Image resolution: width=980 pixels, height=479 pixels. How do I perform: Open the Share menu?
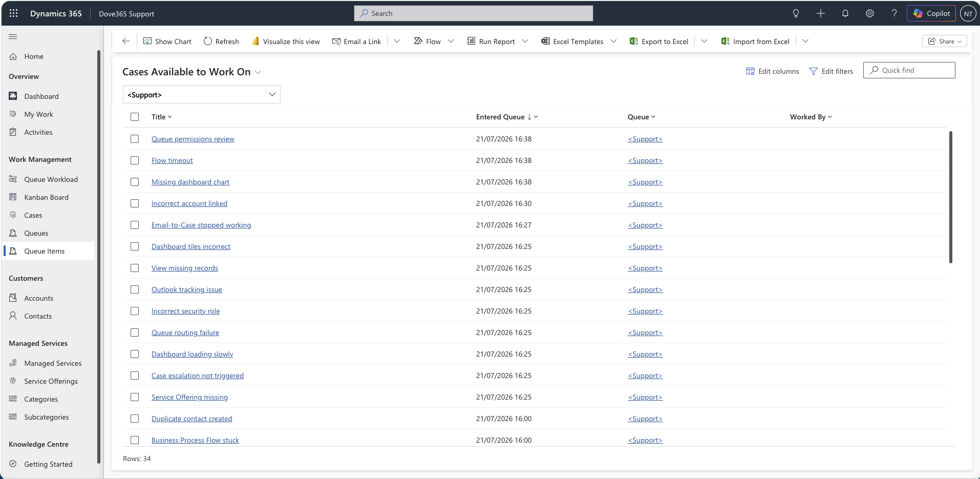944,41
